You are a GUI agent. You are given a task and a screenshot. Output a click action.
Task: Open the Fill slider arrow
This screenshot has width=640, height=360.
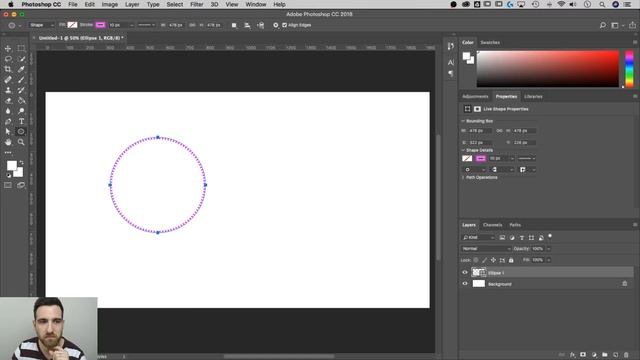tap(549, 260)
